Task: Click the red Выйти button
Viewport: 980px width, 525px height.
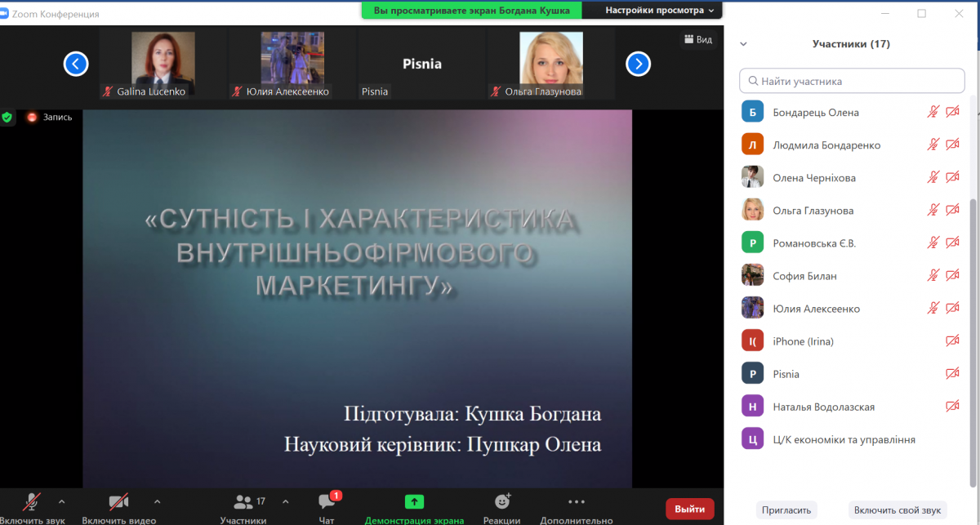Action: (689, 509)
